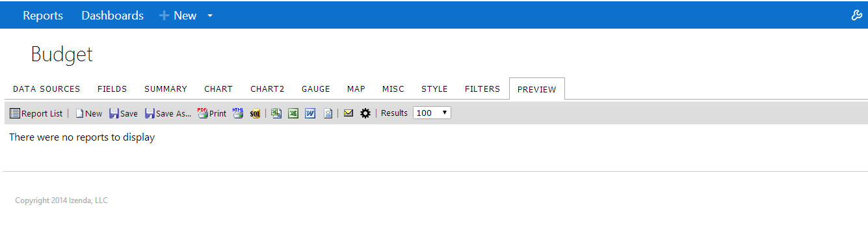The height and width of the screenshot is (235, 868).
Task: Switch to the Data Sources tab
Action: (47, 89)
